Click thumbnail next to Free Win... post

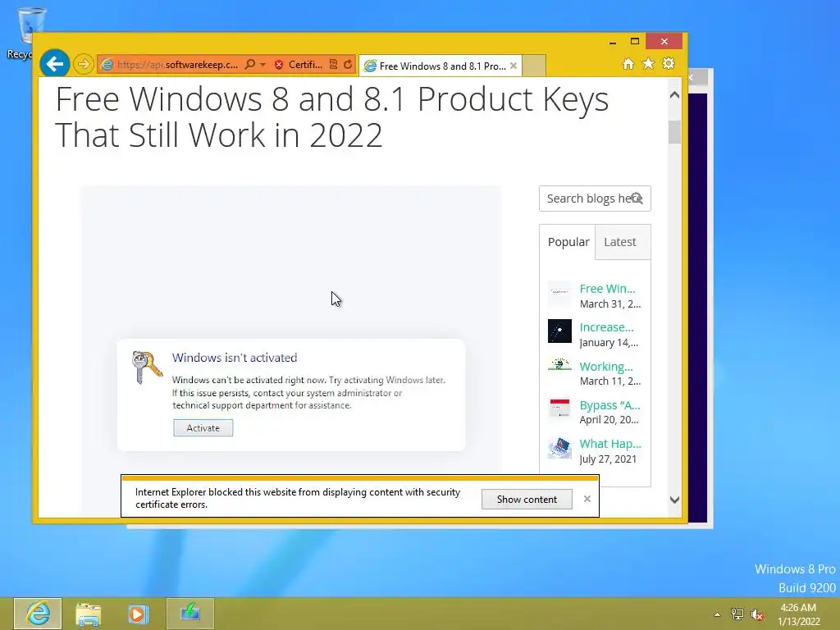559,292
